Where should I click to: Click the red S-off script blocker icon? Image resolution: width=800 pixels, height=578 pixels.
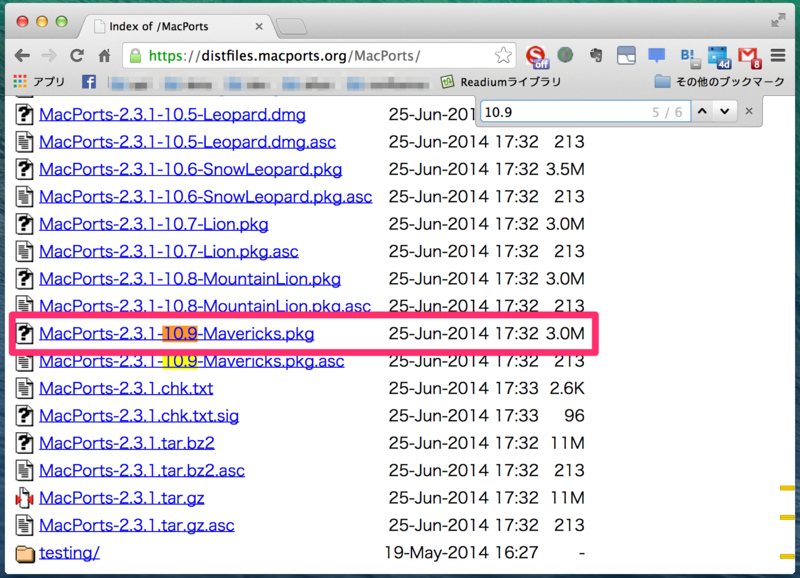coord(537,56)
